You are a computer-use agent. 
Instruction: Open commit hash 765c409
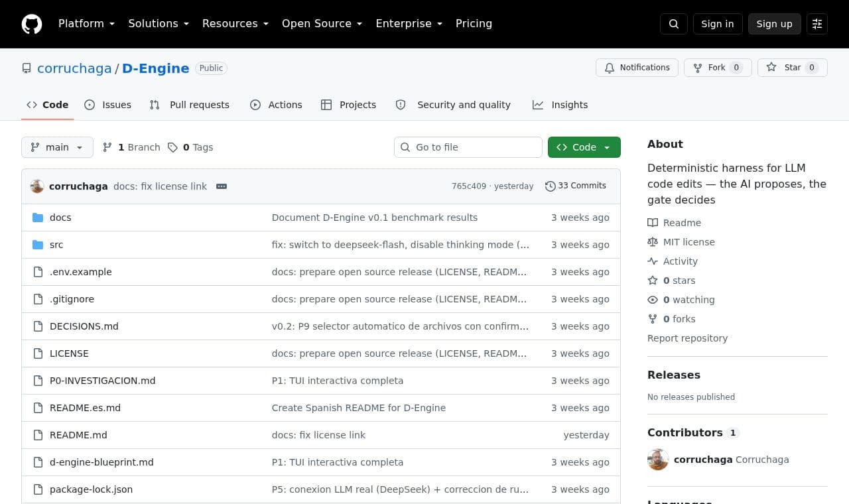[x=469, y=186]
